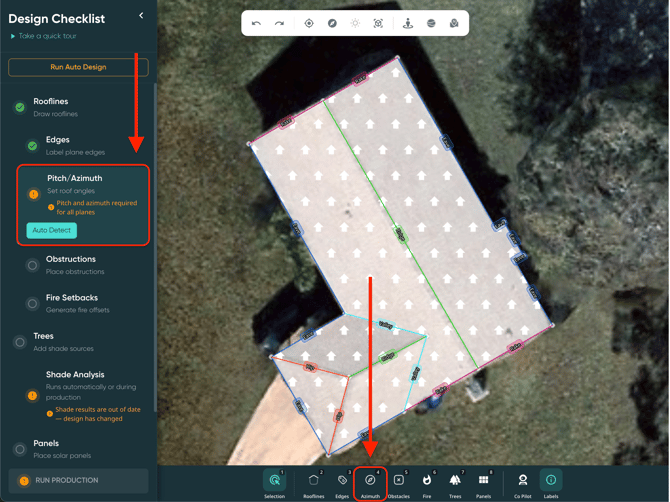Click the recenter target icon
670x502 pixels.
[309, 23]
